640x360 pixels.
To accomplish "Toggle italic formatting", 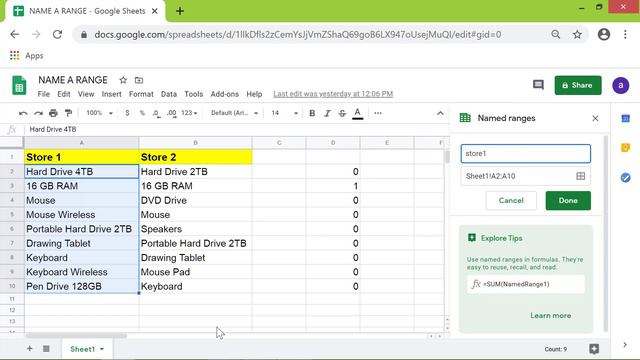I will coord(327,113).
